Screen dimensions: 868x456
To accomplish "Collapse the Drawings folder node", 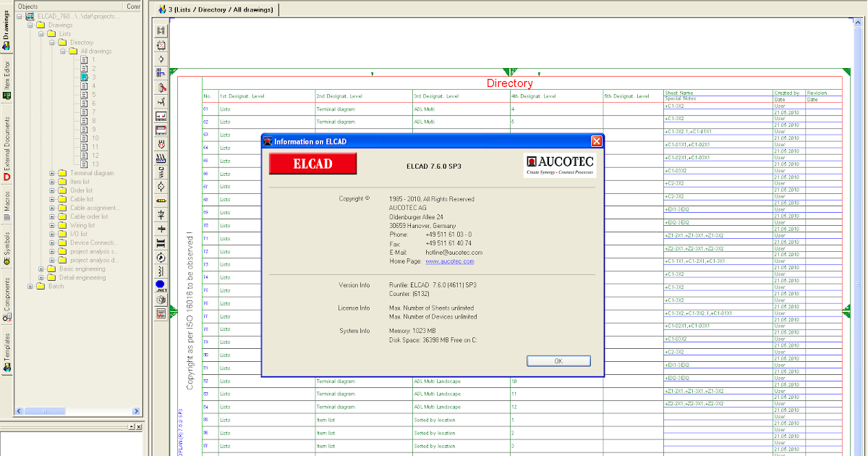I will click(30, 25).
